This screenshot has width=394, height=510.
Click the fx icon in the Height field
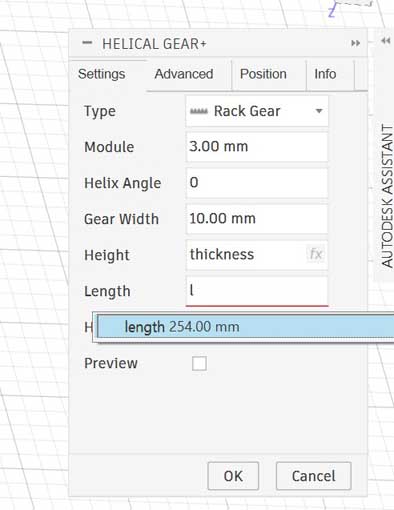pos(315,254)
